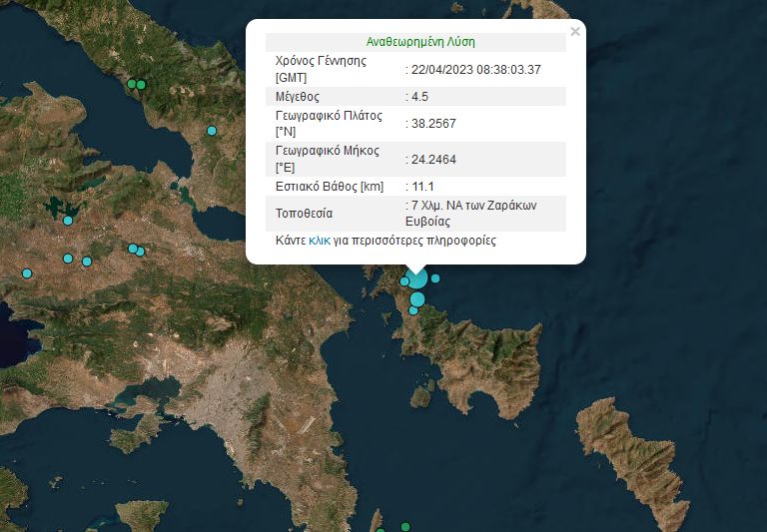Screen dimensions: 767x532
Task: Click the 'Τοποθεσία' label
Action: point(304,214)
